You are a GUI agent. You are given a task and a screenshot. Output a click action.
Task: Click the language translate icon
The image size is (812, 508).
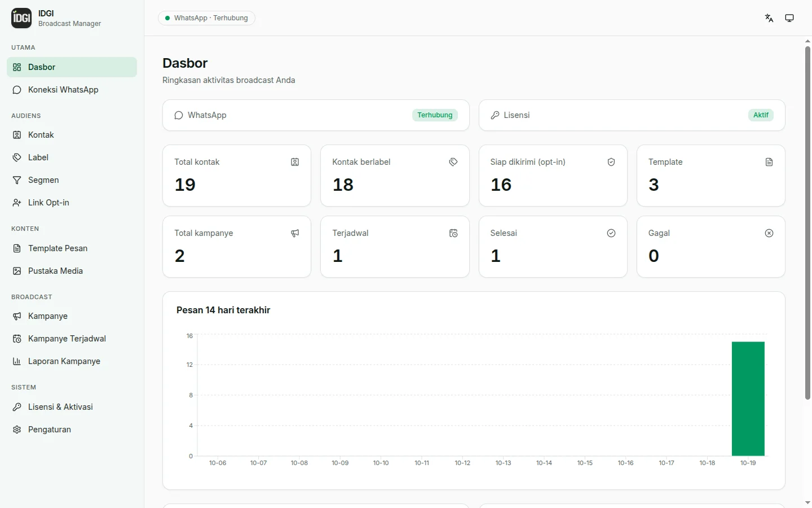pyautogui.click(x=769, y=18)
